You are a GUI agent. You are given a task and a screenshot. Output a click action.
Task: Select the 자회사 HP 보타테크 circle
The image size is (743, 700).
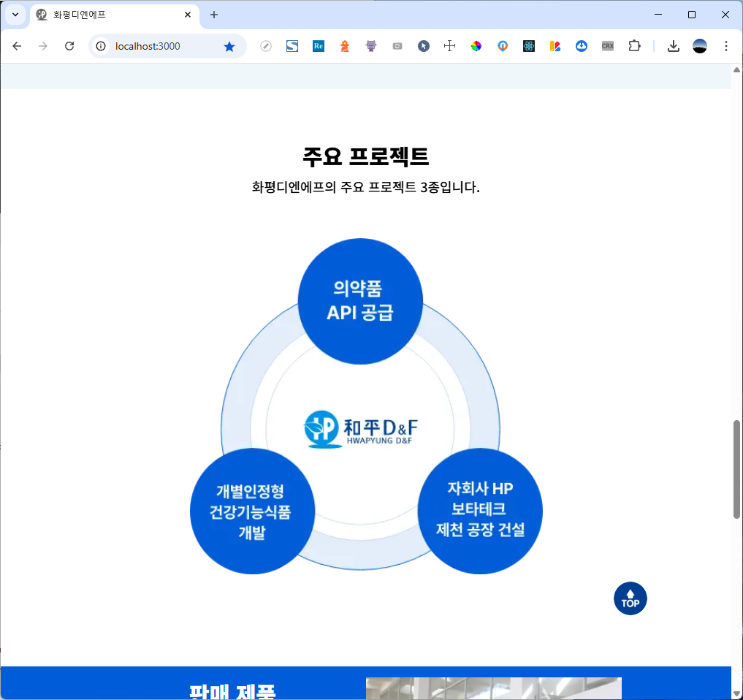click(480, 511)
